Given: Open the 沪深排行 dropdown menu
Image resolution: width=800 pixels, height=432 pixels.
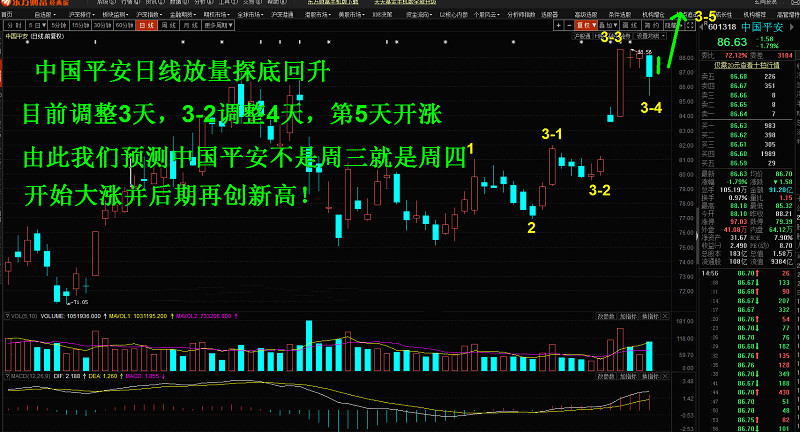Looking at the screenshot, I should pyautogui.click(x=82, y=14).
